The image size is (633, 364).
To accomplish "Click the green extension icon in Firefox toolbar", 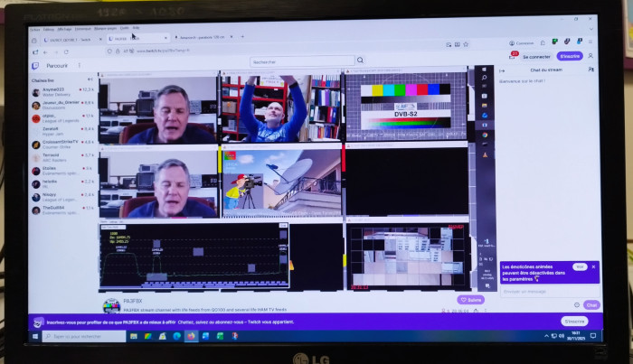I will (555, 42).
